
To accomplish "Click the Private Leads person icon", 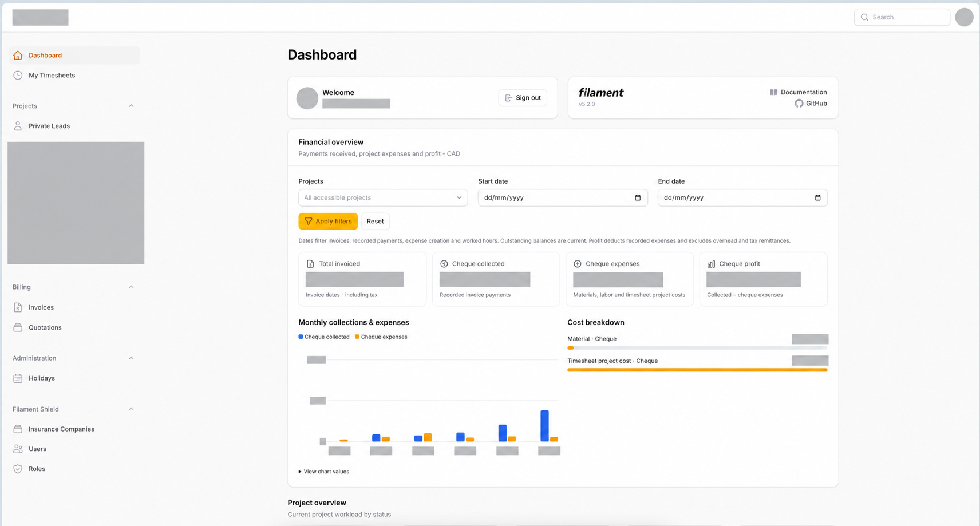I will coord(18,126).
